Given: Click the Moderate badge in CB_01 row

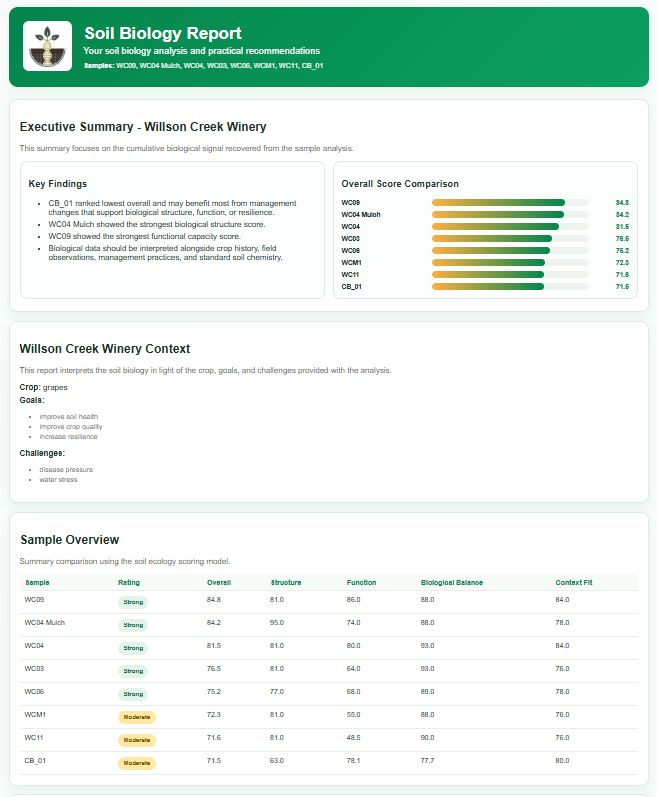Looking at the screenshot, I should click(137, 763).
